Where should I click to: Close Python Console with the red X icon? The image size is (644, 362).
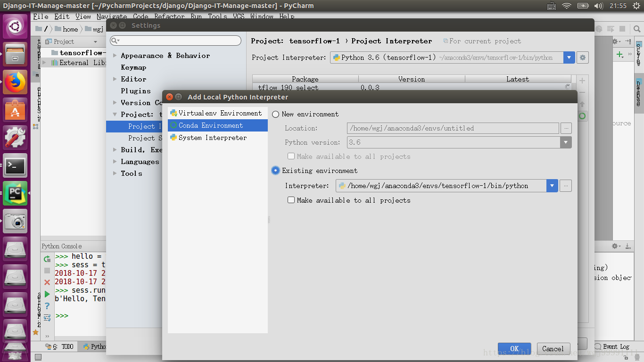pos(47,282)
